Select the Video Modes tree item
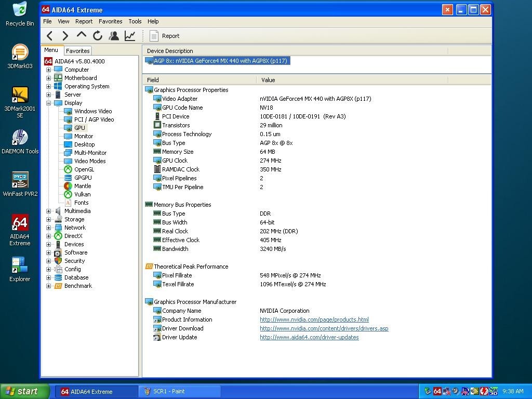The width and height of the screenshot is (532, 399). pos(90,161)
